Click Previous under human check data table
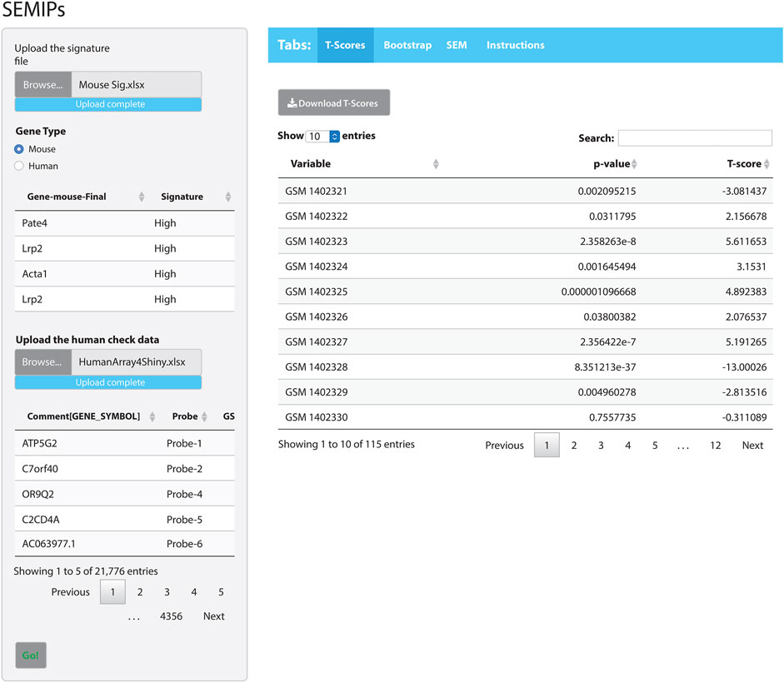Screen dimensions: 784x683 [x=71, y=592]
